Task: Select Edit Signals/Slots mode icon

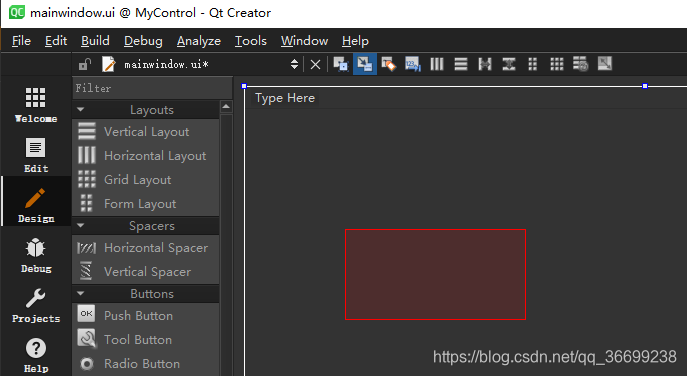Action: tap(365, 64)
